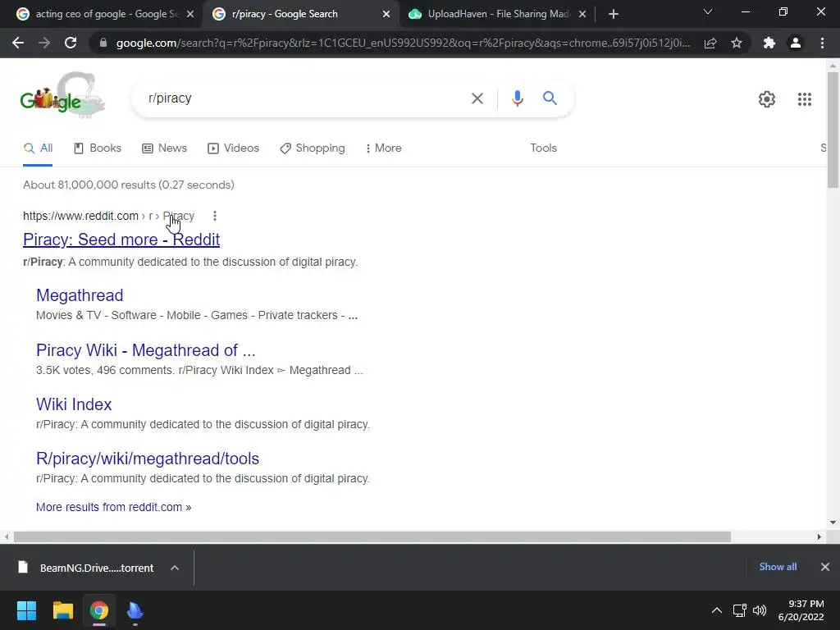Open the Chrome profile icon
This screenshot has height=630, width=840.
[796, 43]
